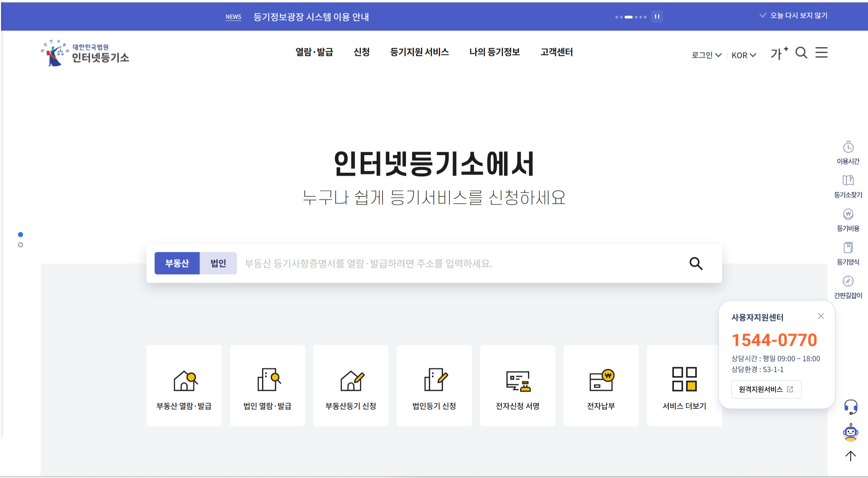Open 등기양식 side shortcut

(848, 254)
